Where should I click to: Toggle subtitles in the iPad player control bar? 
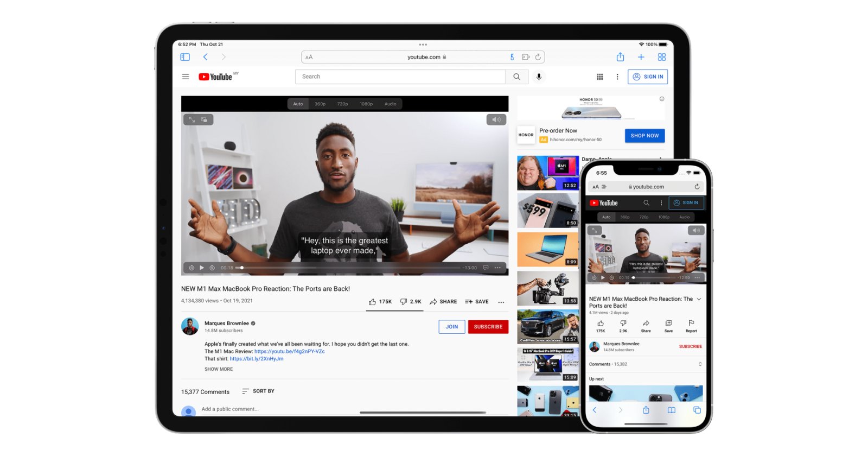486,268
